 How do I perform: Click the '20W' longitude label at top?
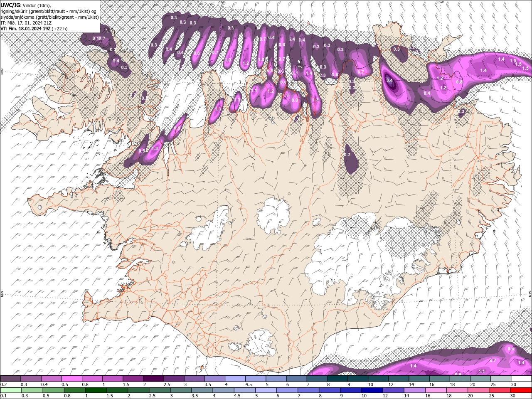click(x=221, y=2)
